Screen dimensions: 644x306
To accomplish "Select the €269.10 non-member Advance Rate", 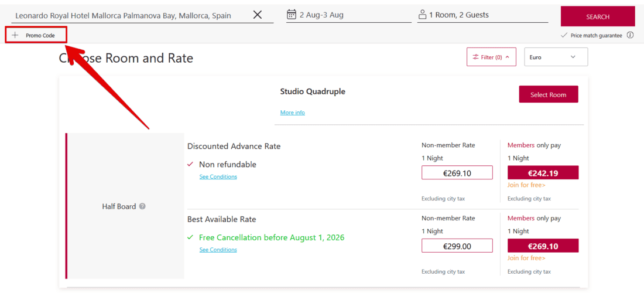I will [x=457, y=173].
